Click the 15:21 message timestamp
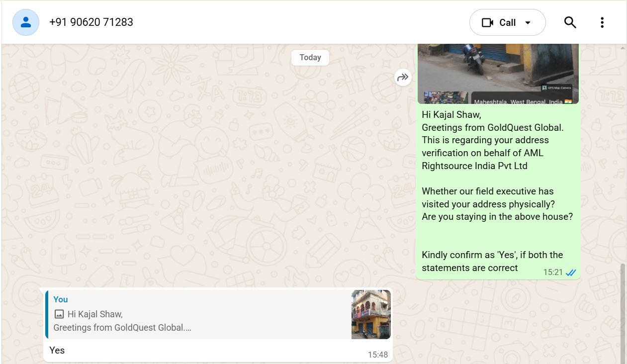 pos(552,273)
